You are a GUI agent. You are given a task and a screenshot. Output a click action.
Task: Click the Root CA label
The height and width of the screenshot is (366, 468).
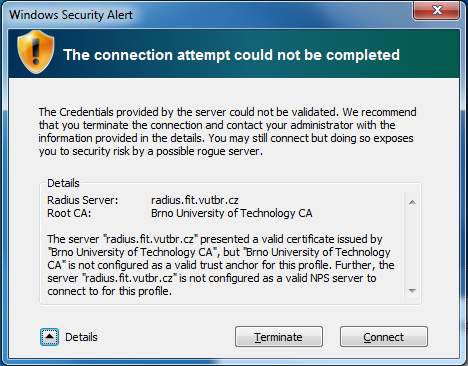(69, 213)
